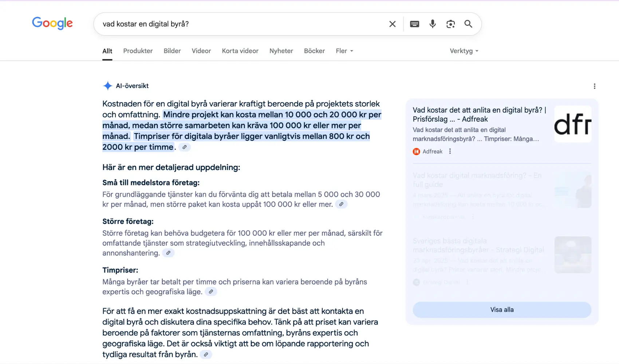
Task: Open AI overview three-dot options menu
Action: pos(595,86)
